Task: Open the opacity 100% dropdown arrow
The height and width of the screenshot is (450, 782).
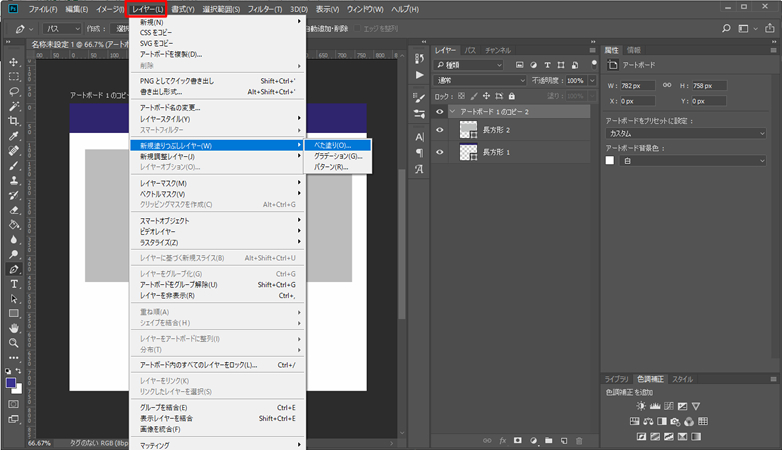Action: point(592,80)
